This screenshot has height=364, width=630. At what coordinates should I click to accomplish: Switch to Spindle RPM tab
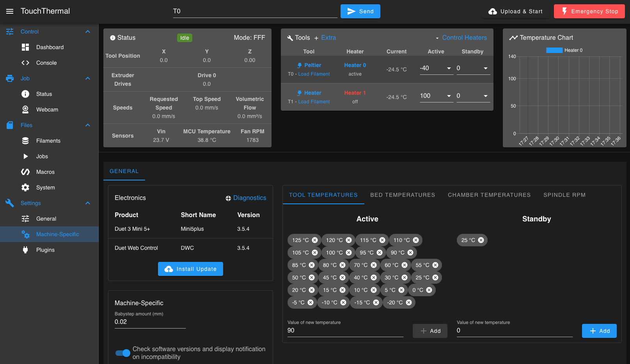pos(564,195)
